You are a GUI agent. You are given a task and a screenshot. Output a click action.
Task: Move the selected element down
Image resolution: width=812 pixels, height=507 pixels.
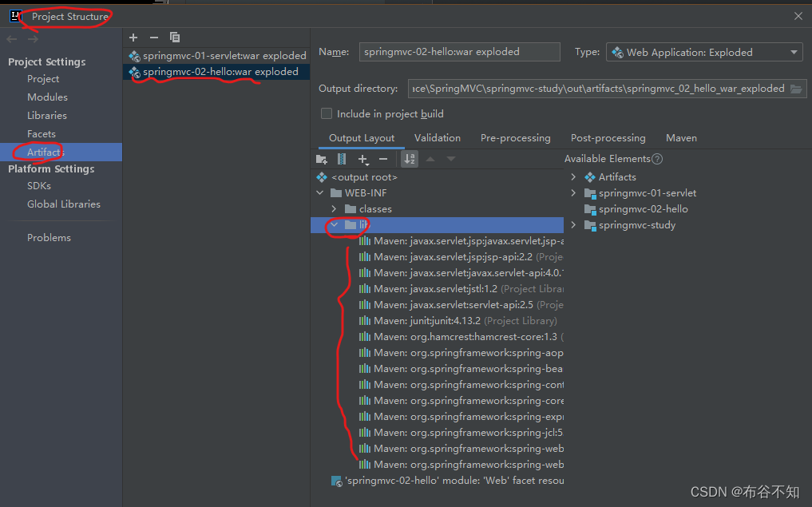tap(451, 159)
